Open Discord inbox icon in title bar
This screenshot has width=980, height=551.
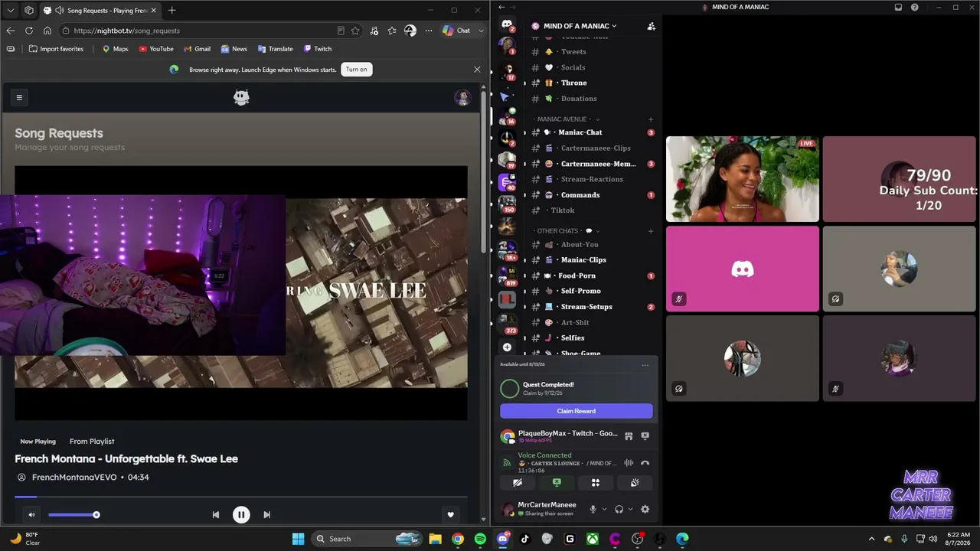[898, 7]
